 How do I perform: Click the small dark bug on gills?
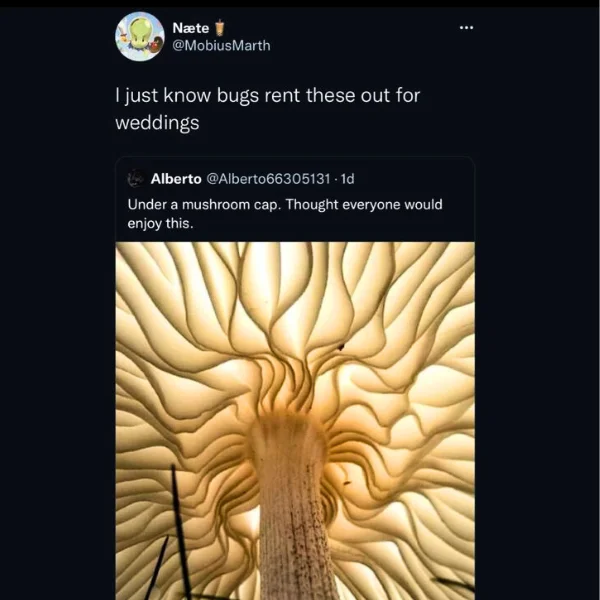(x=341, y=347)
